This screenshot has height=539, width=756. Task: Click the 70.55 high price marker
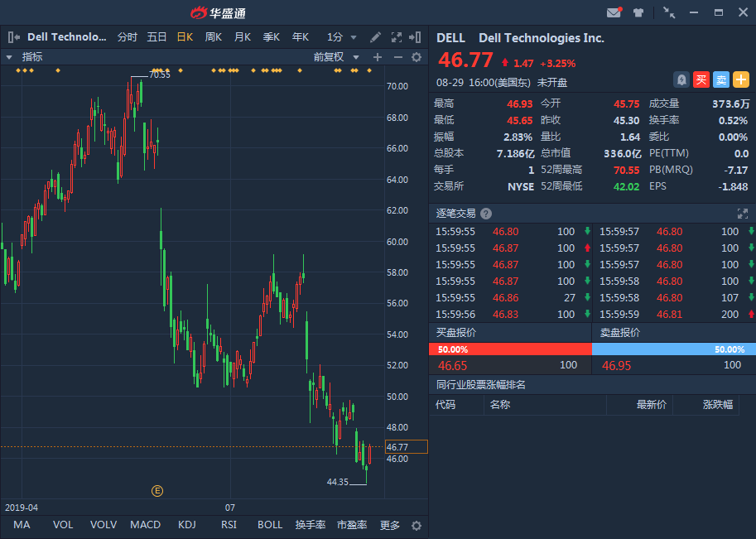(160, 75)
